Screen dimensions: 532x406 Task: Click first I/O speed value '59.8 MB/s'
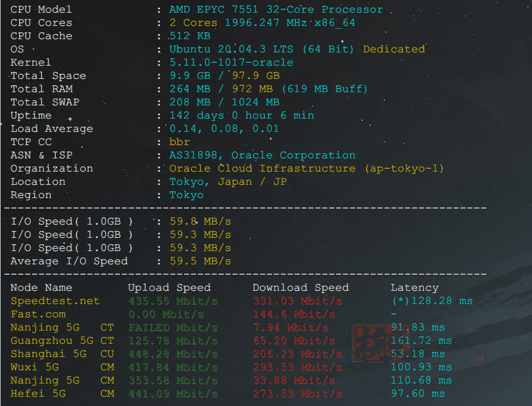[200, 221]
